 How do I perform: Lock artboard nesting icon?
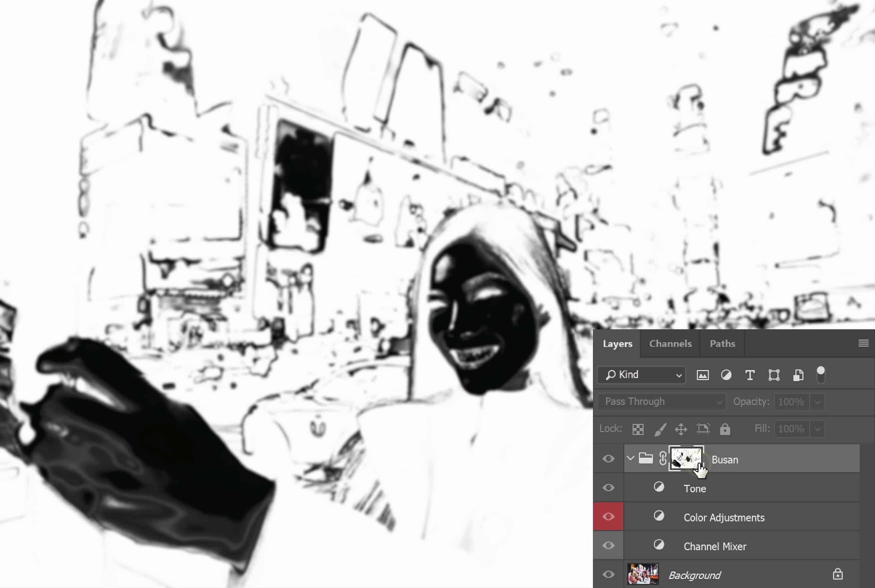pos(703,429)
